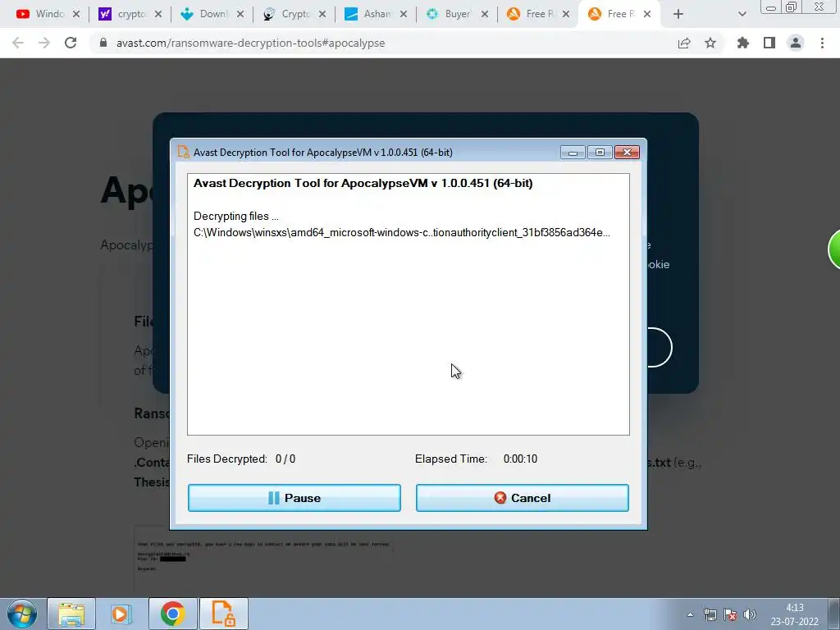Close the Downl tab
Screen dimensions: 840x630
click(x=240, y=15)
